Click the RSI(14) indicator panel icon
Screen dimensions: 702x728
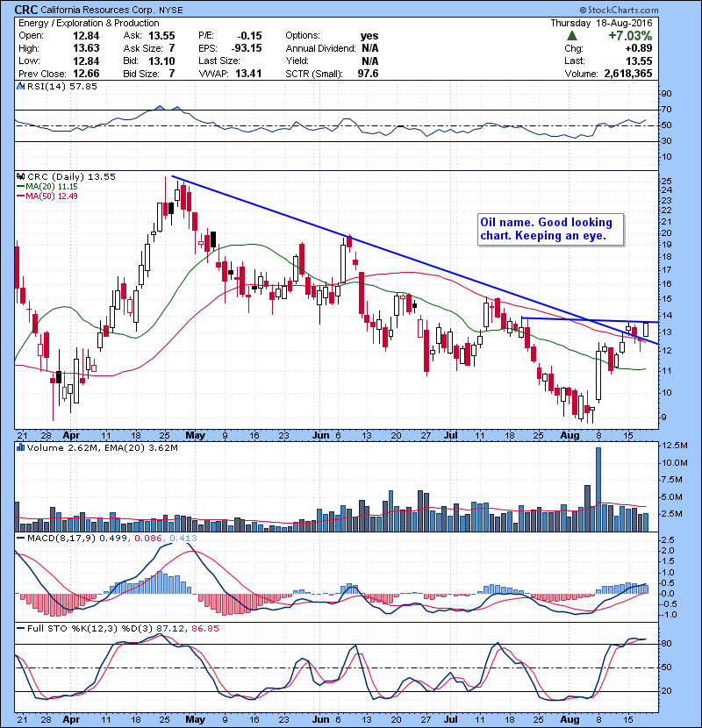pyautogui.click(x=20, y=86)
